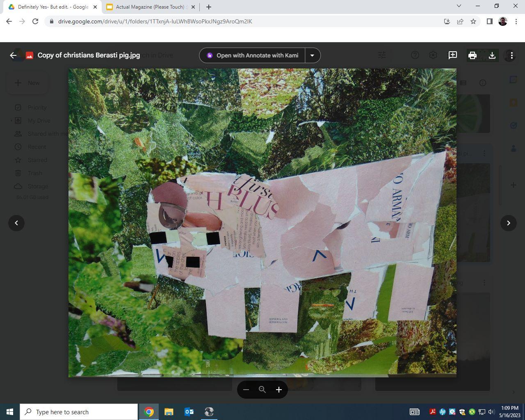Open the Chrome profile avatar
The height and width of the screenshot is (420, 525).
tap(503, 21)
